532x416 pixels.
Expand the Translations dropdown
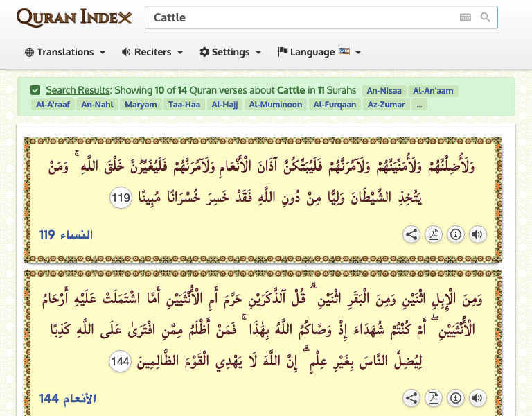pos(65,52)
